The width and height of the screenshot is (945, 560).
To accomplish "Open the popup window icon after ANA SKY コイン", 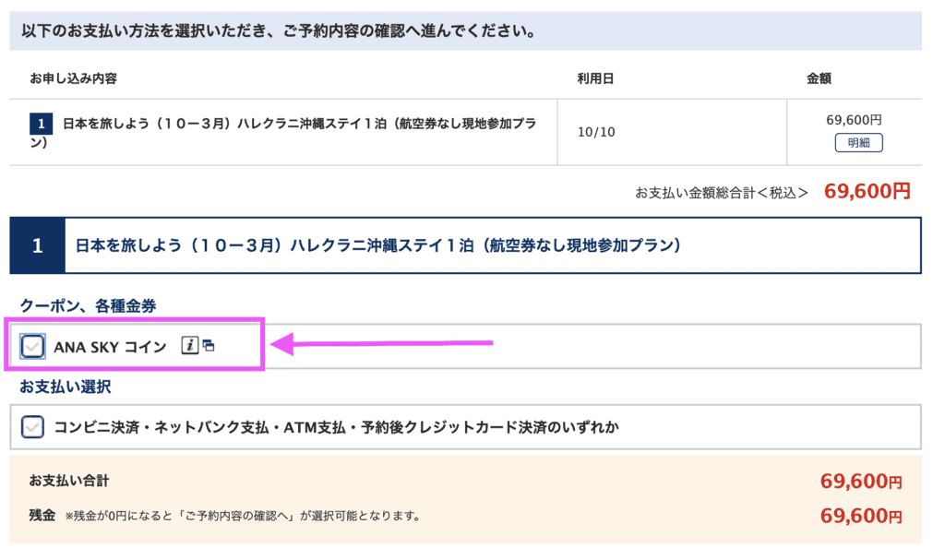I will click(209, 346).
